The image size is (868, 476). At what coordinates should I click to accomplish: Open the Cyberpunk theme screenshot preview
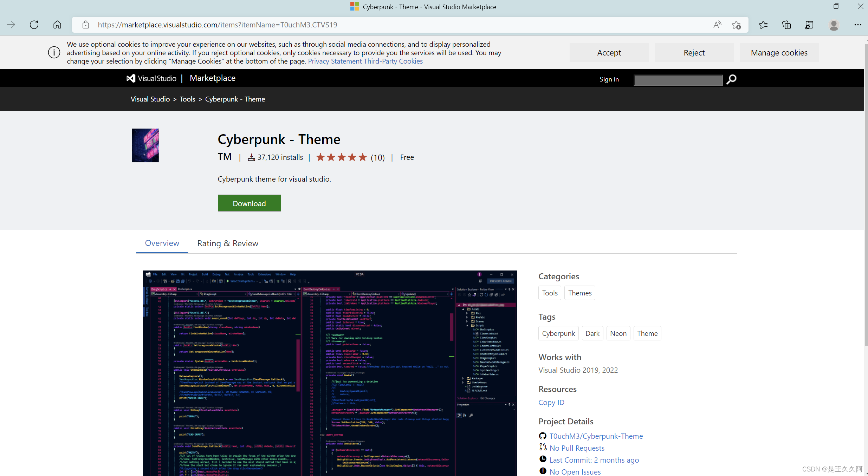pyautogui.click(x=330, y=372)
